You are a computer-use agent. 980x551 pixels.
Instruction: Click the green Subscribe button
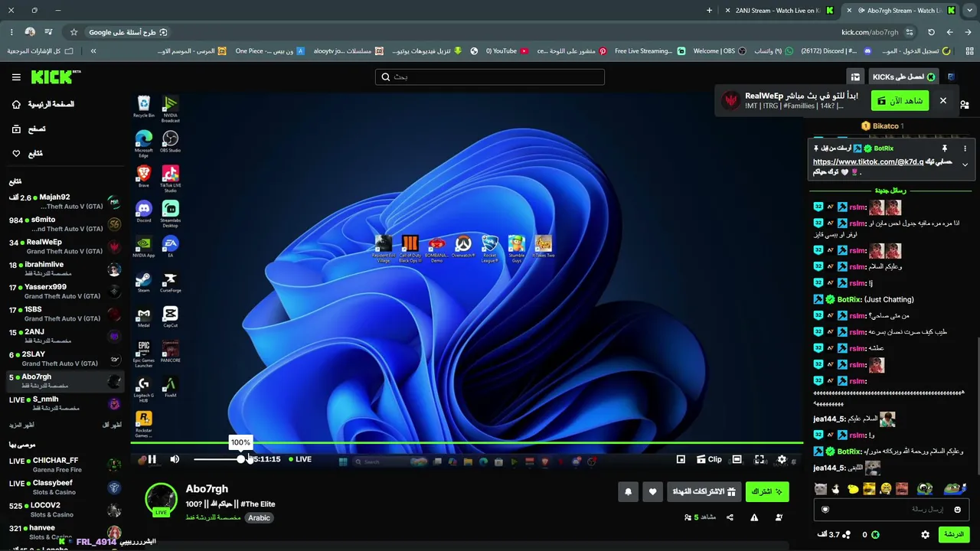[x=766, y=491]
